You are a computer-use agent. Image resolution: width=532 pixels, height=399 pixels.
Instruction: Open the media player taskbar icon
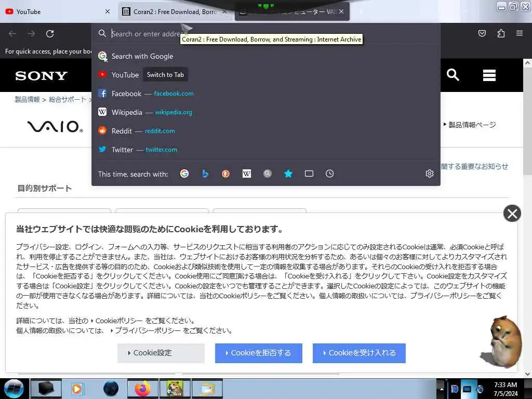(x=77, y=389)
